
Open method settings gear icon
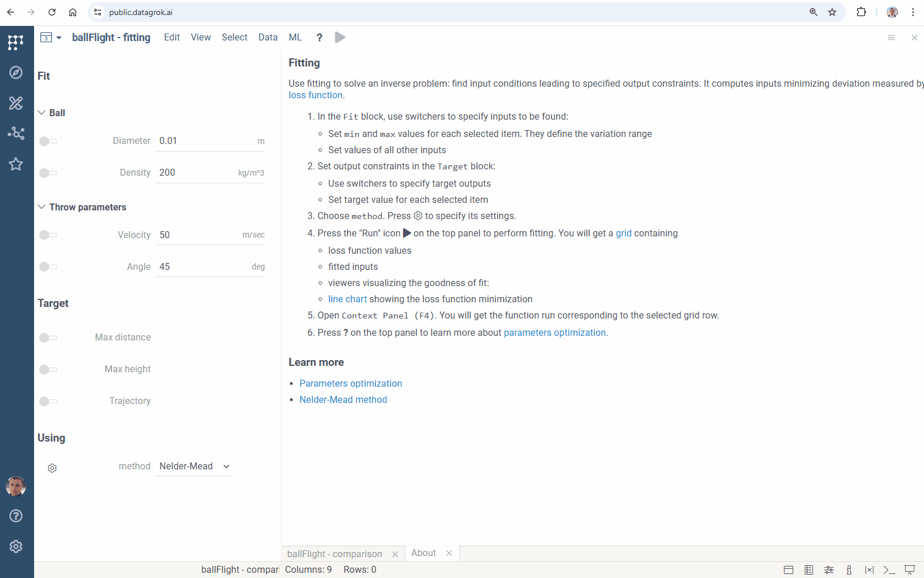pyautogui.click(x=52, y=468)
